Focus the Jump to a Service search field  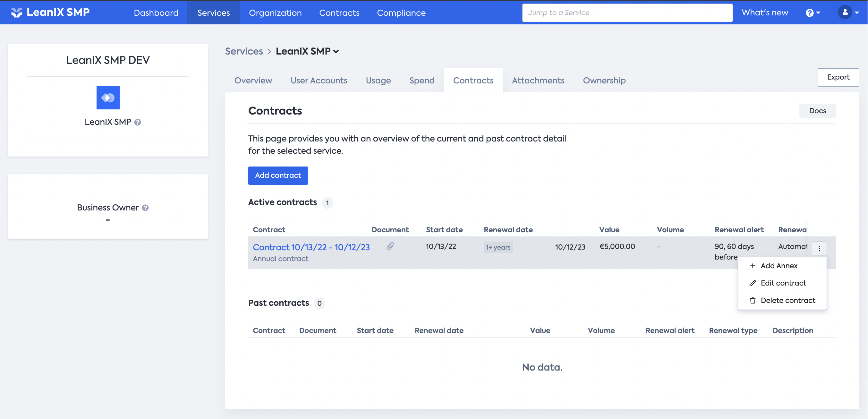pyautogui.click(x=627, y=13)
